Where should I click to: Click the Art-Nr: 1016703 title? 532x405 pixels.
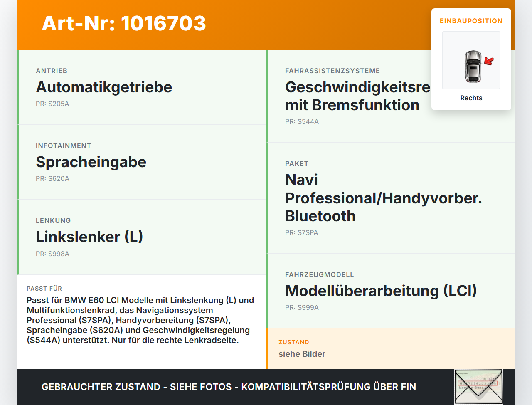pyautogui.click(x=123, y=24)
